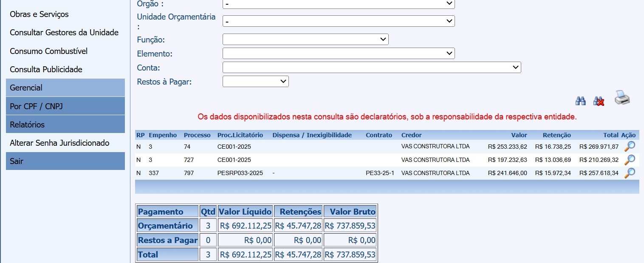
Task: Expand the Órgão dropdown
Action: tap(338, 3)
